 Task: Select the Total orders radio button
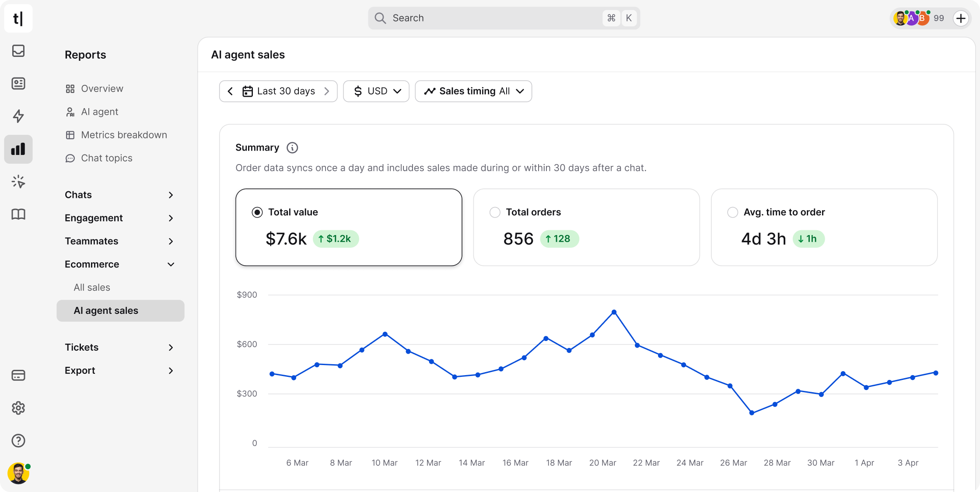(495, 212)
